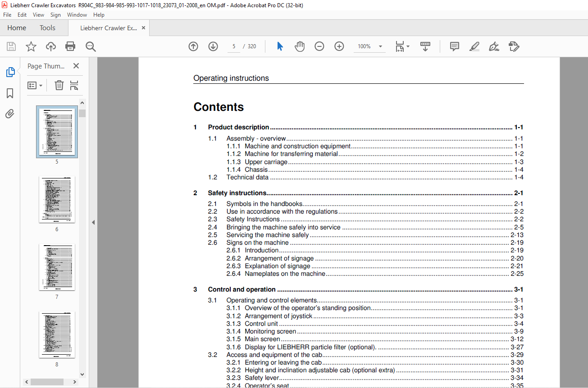
Task: Click the 'Contents' heading text
Action: (x=219, y=107)
